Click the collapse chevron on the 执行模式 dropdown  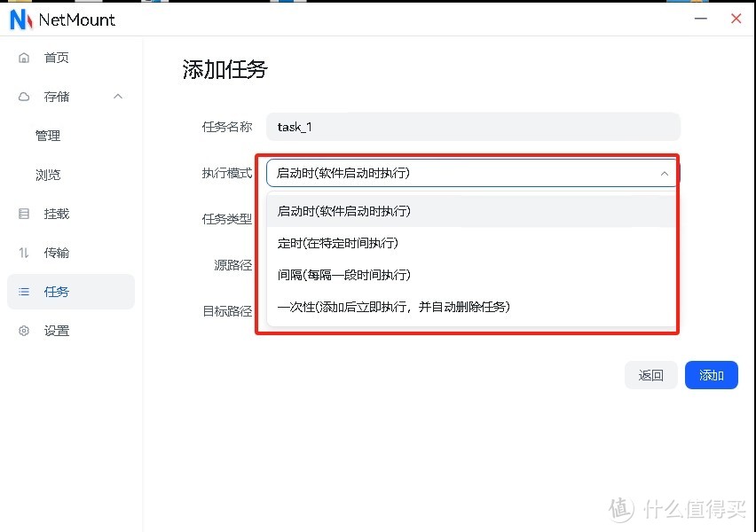pos(665,174)
